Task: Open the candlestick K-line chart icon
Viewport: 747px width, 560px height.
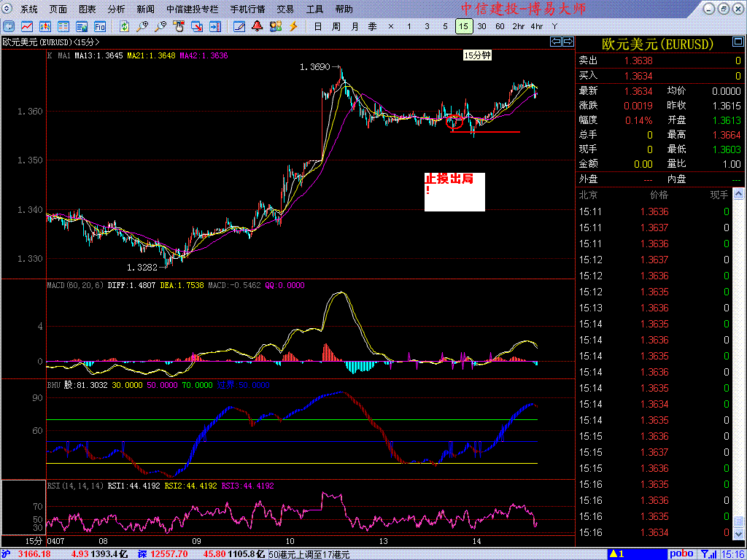Action: pos(45,26)
